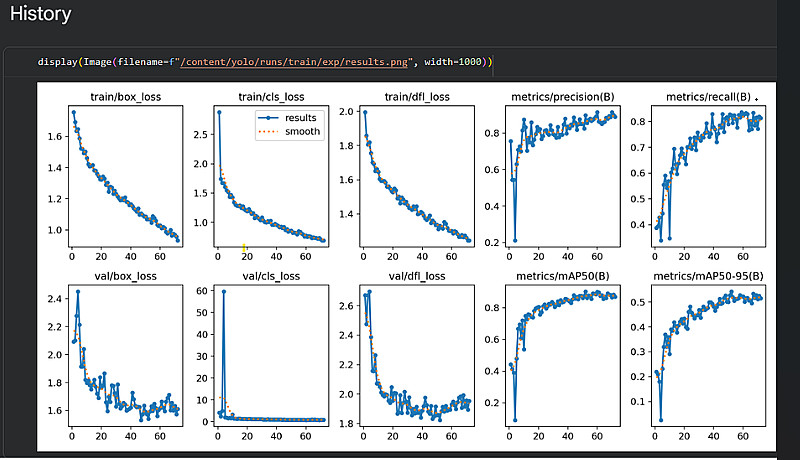Click the History section heading
Viewport: 800px width, 460px height.
[x=41, y=14]
